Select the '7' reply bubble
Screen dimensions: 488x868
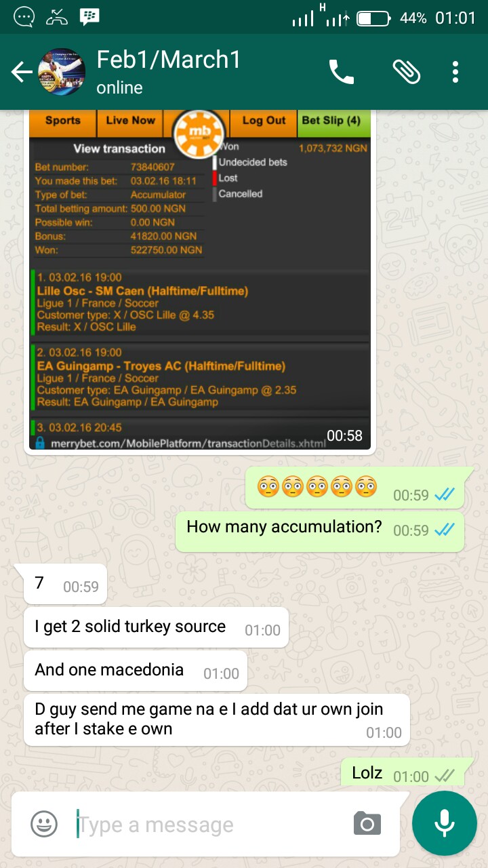(x=66, y=584)
